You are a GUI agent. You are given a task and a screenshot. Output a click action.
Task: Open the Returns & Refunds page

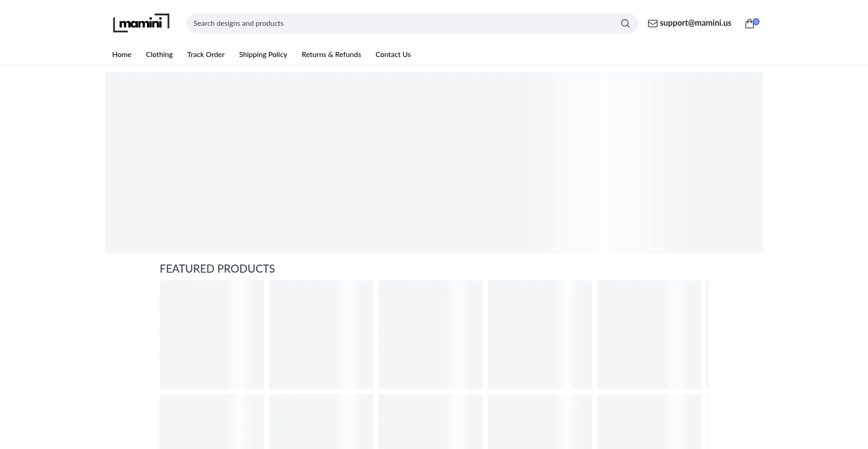pyautogui.click(x=331, y=54)
